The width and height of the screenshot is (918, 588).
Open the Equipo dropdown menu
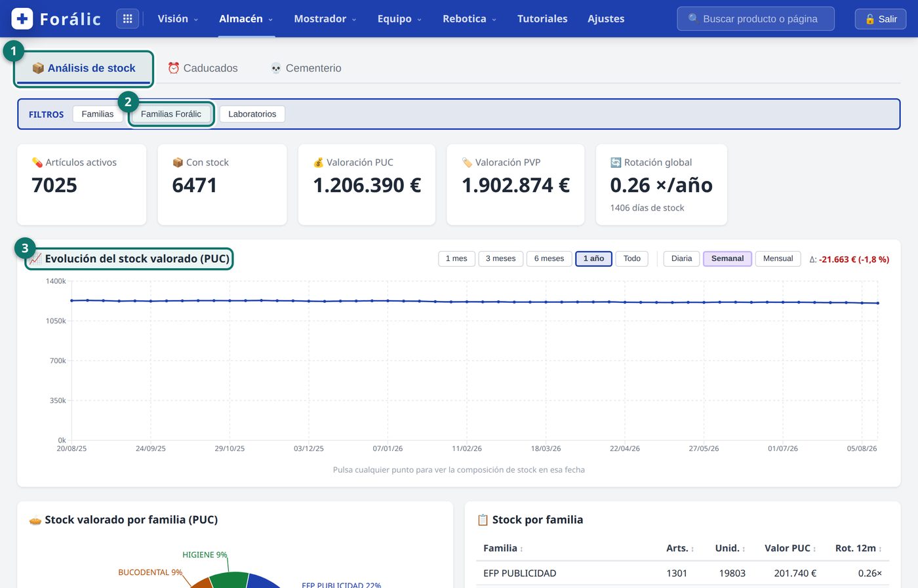point(399,19)
